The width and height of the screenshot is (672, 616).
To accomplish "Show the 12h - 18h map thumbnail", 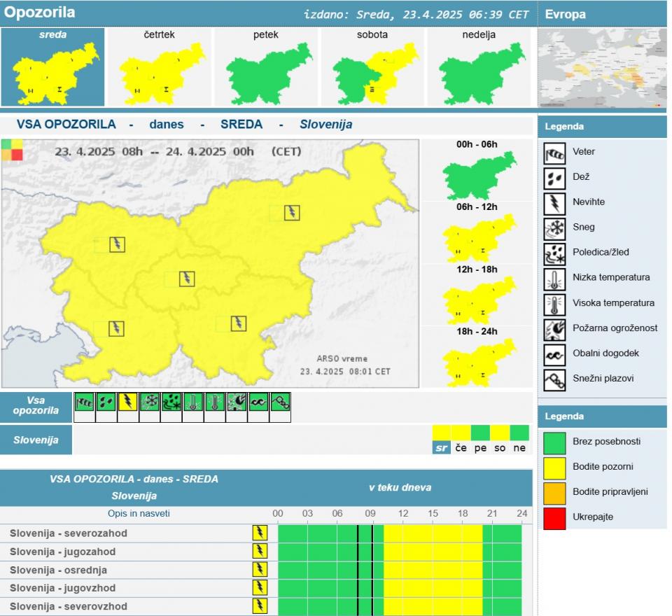I will tap(477, 300).
